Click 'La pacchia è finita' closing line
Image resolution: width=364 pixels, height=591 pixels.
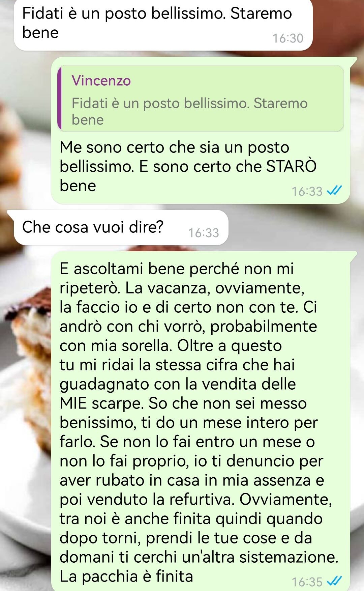point(126,576)
